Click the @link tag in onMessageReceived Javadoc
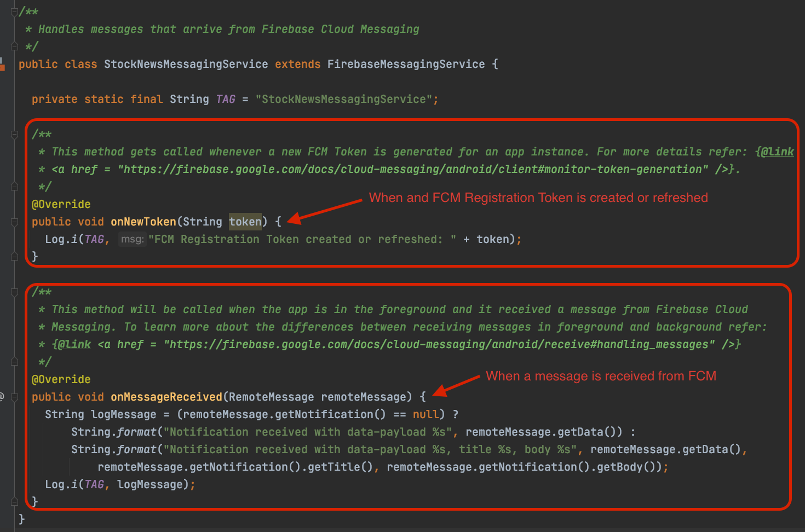 tap(74, 344)
